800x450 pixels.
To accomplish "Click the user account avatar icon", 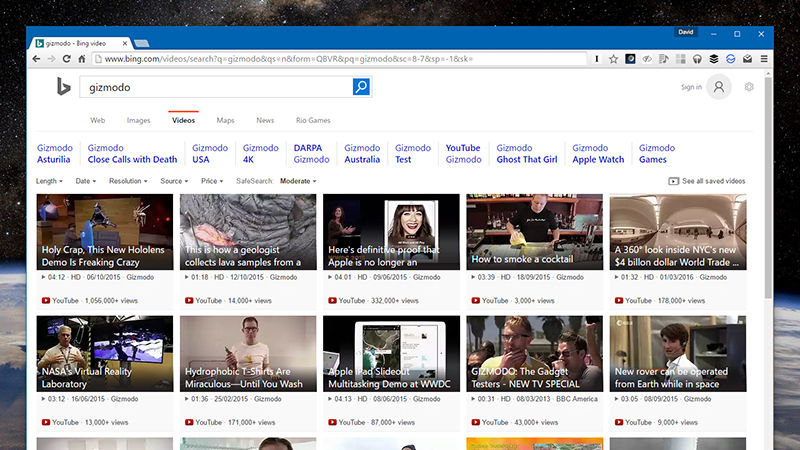I will pyautogui.click(x=718, y=88).
